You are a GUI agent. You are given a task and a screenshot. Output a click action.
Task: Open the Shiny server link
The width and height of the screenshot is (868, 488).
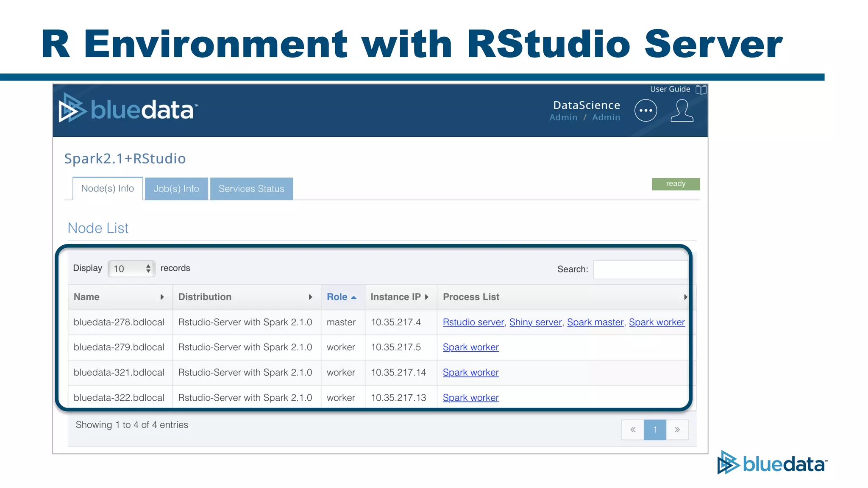tap(535, 322)
